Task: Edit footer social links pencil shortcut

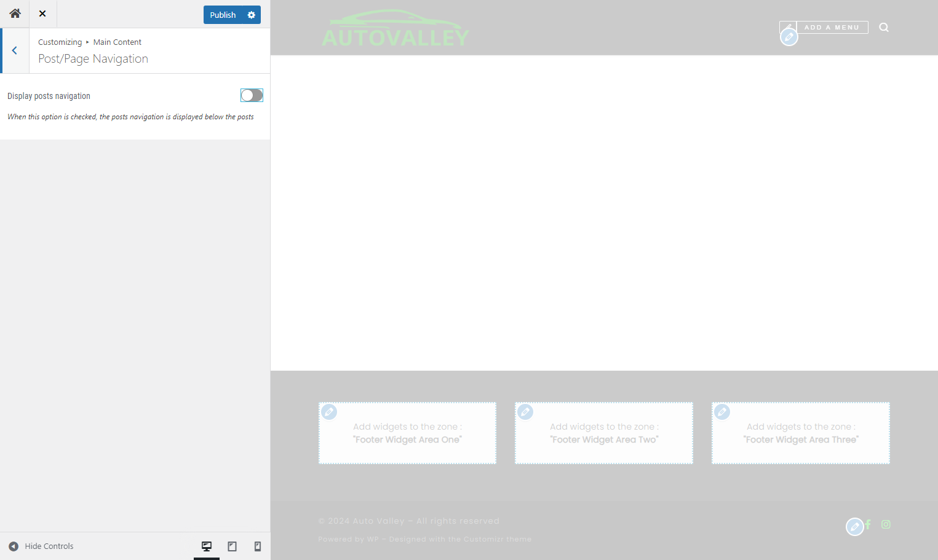Action: 854,527
